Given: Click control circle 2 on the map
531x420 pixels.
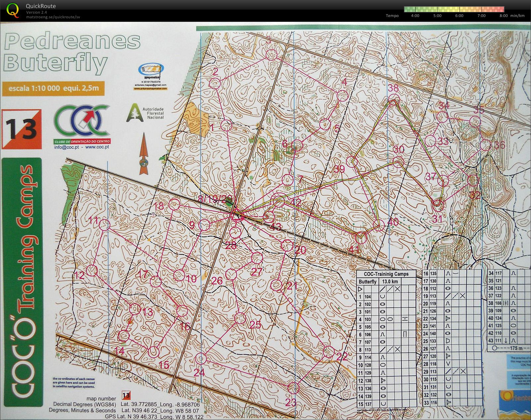Looking at the screenshot, I should click(215, 83).
